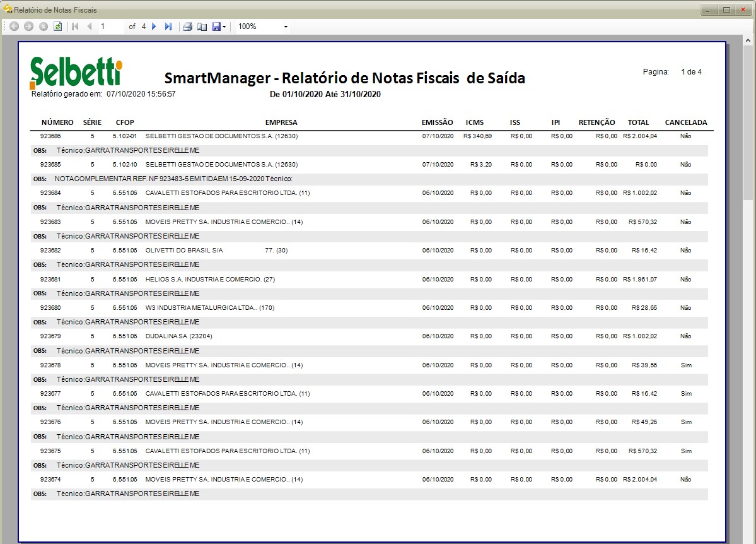Select invoice number 923683
The height and width of the screenshot is (544, 756).
pos(50,222)
